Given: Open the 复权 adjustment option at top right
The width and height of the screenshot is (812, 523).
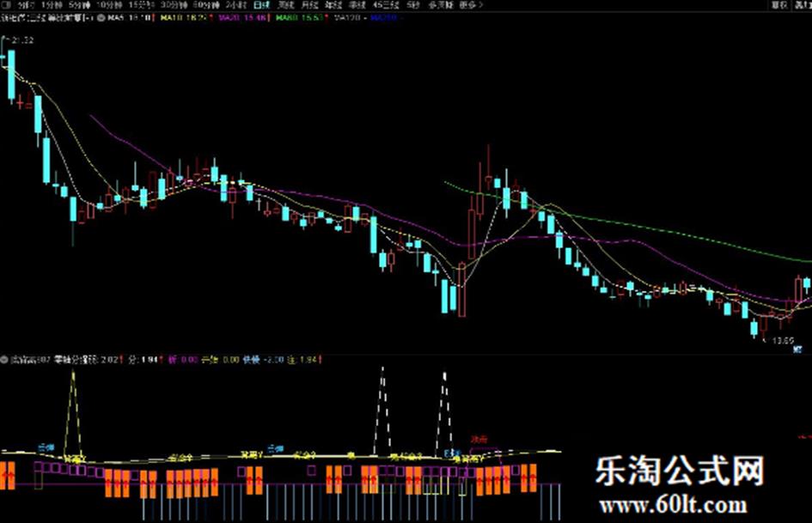Looking at the screenshot, I should pyautogui.click(x=779, y=5).
